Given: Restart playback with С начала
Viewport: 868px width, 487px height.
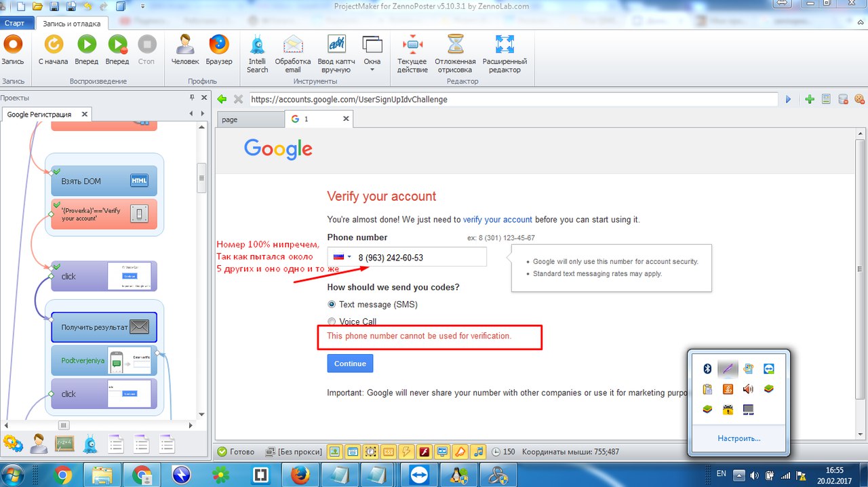Looking at the screenshot, I should [53, 51].
